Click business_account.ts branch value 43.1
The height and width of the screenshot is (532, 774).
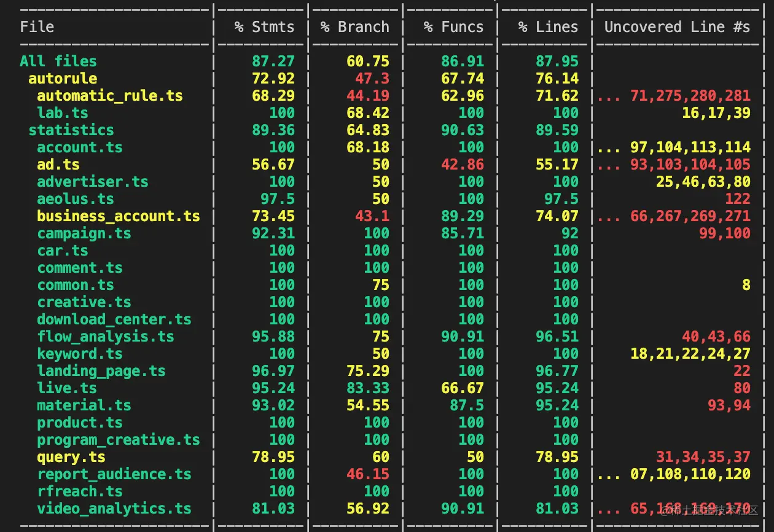372,216
